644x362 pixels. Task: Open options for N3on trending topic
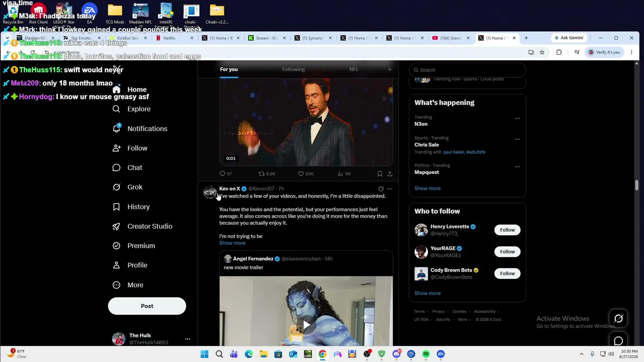pos(517,119)
